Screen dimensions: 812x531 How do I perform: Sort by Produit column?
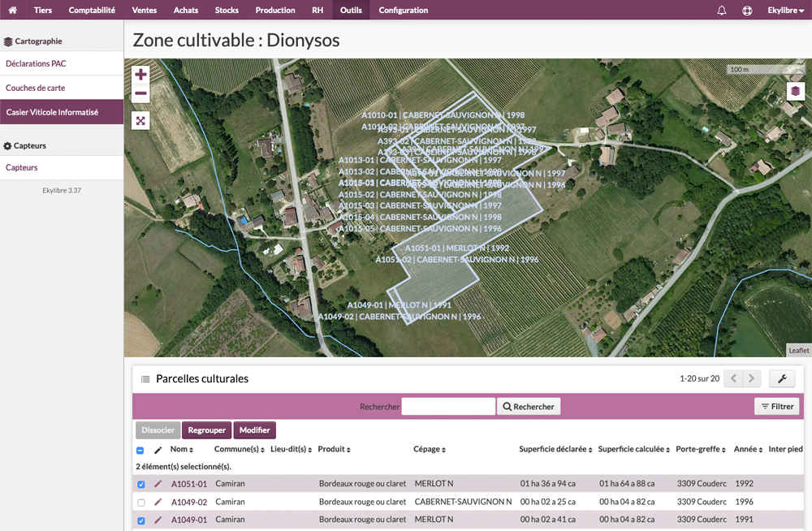pyautogui.click(x=334, y=449)
